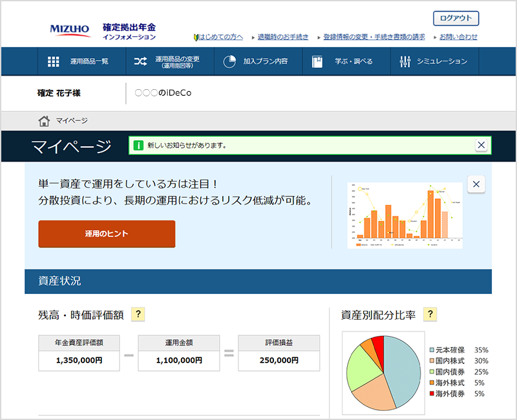Screen dimensions: 517x420
Task: Click the book icon for 学ぶ・調べる
Action: pyautogui.click(x=317, y=61)
